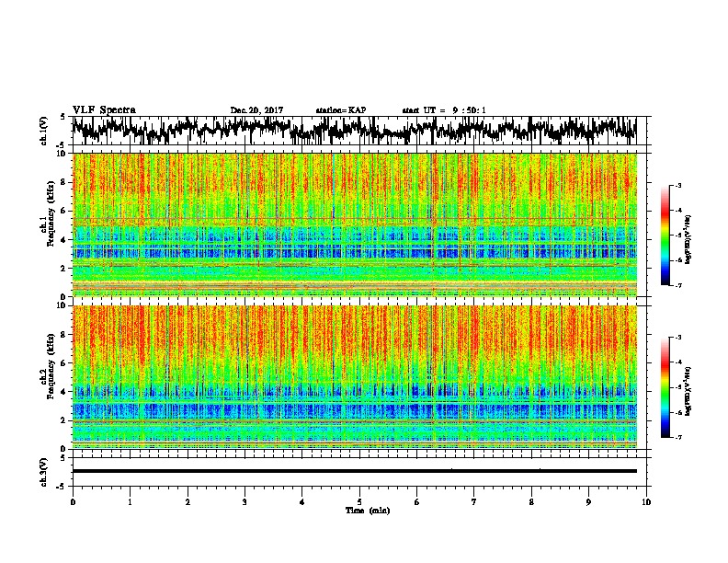Click the '-7' label on ch.2 color bar
The height and width of the screenshot is (563, 728).
pos(677,437)
